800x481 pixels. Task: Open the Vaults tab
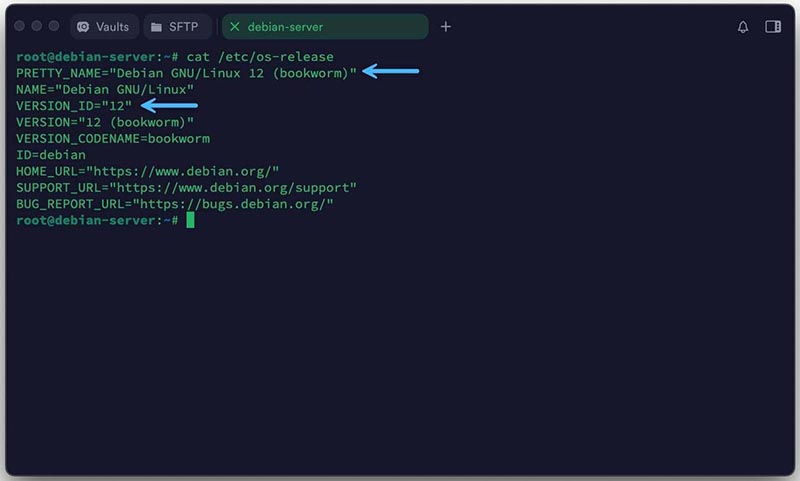[104, 27]
